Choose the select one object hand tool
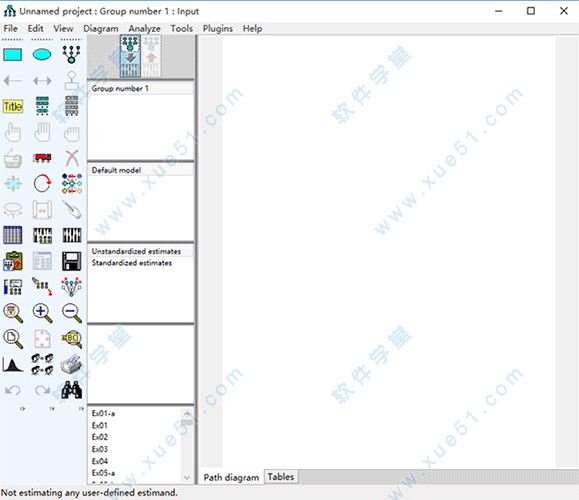This screenshot has width=579, height=500. [x=13, y=132]
